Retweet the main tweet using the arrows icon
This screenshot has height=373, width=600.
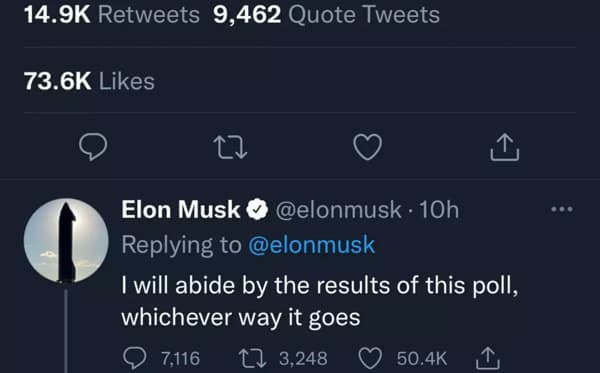pos(230,147)
